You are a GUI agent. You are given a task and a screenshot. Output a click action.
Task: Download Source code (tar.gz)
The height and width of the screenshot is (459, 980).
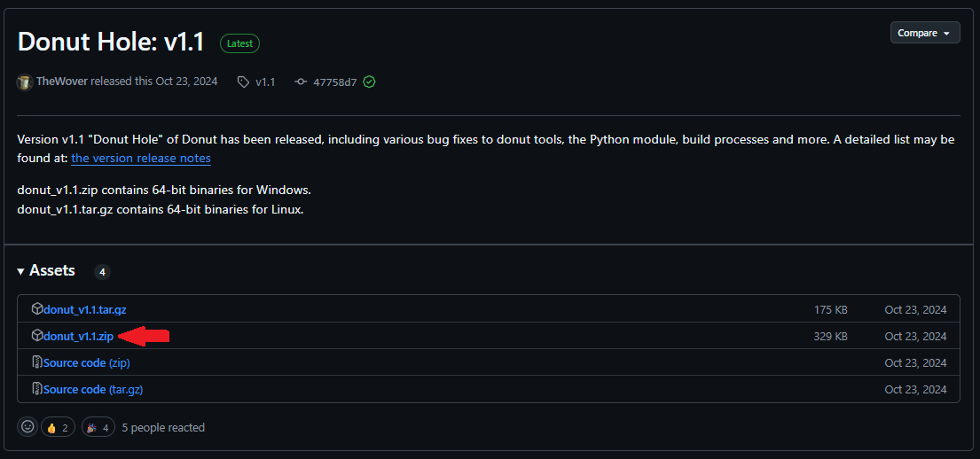click(93, 390)
